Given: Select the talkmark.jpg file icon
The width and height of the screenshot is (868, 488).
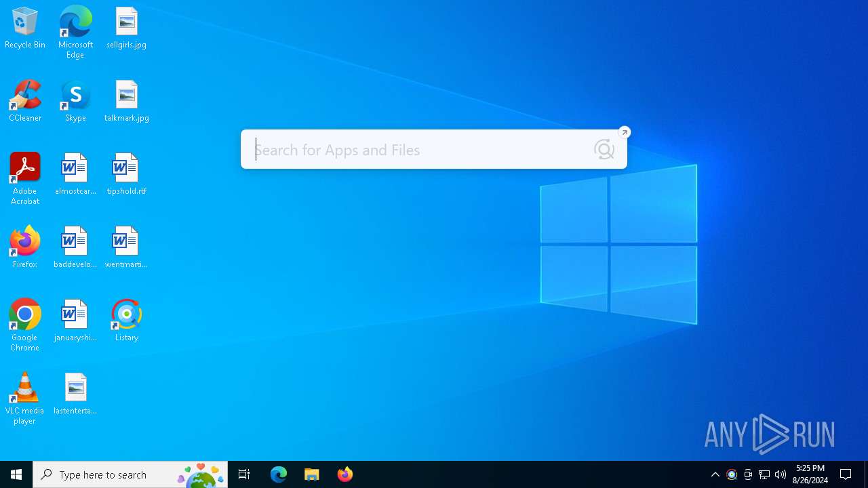Looking at the screenshot, I should (126, 102).
